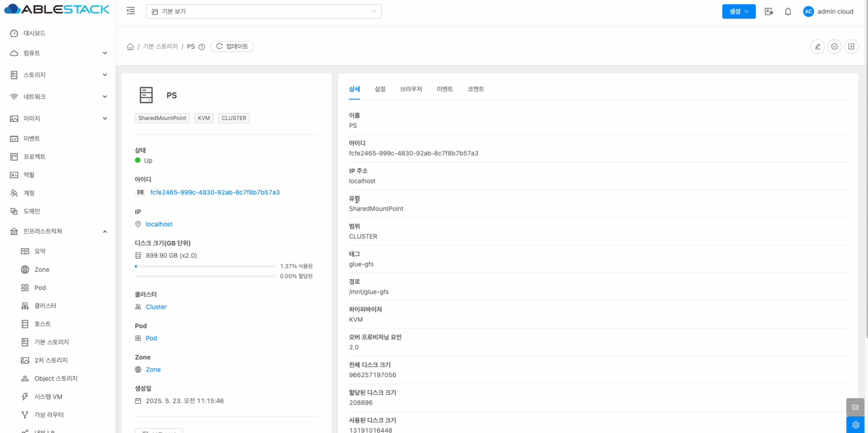Open 호스트 in the sidebar
The image size is (868, 433).
click(42, 324)
